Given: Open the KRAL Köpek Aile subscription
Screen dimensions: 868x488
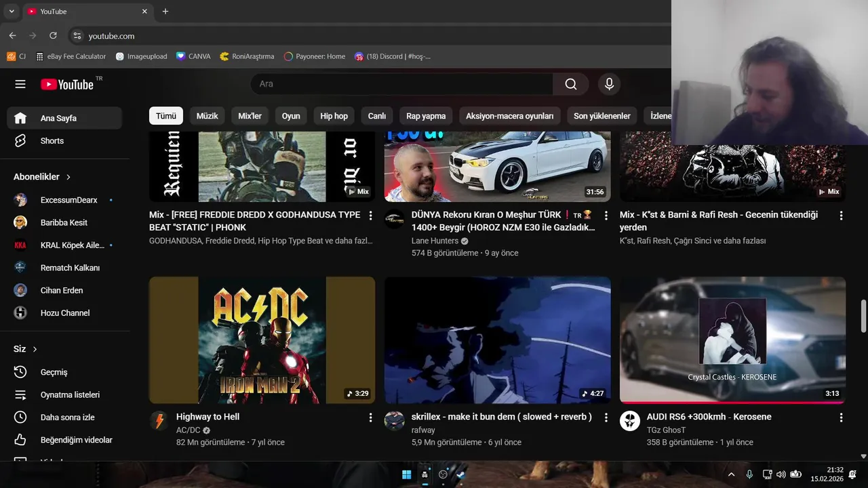Looking at the screenshot, I should [x=64, y=245].
